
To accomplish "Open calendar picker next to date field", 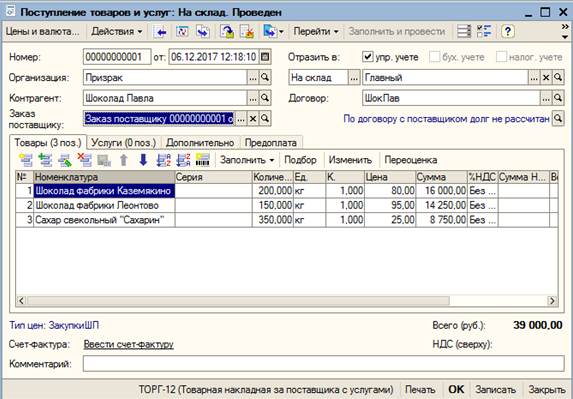I will pos(265,57).
